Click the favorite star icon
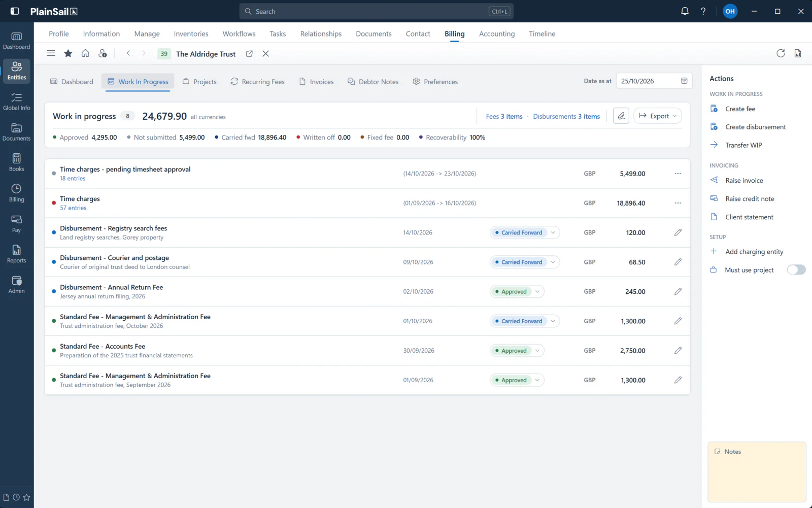The width and height of the screenshot is (812, 508). coord(68,53)
